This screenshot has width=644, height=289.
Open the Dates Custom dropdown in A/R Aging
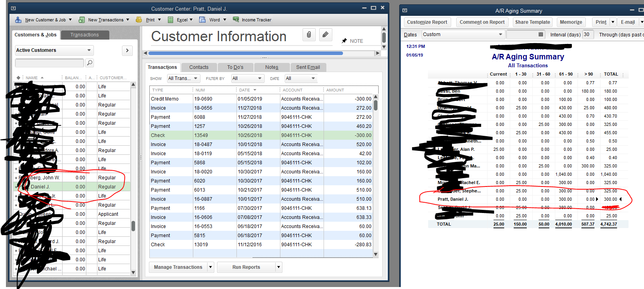463,34
